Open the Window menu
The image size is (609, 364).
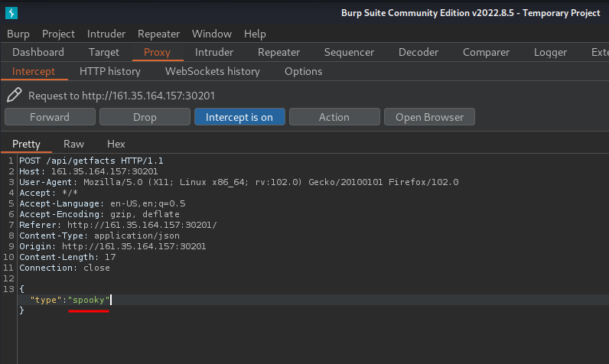point(212,34)
